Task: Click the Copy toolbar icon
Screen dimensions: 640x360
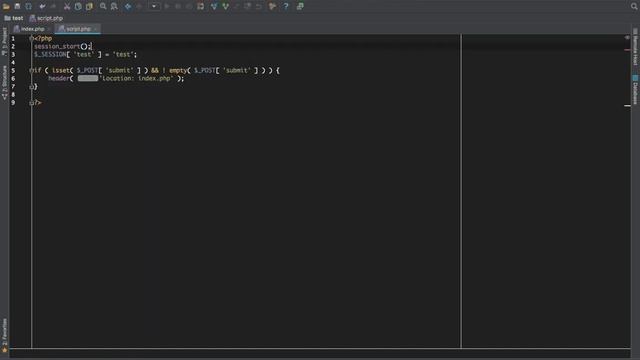Action: click(78, 6)
